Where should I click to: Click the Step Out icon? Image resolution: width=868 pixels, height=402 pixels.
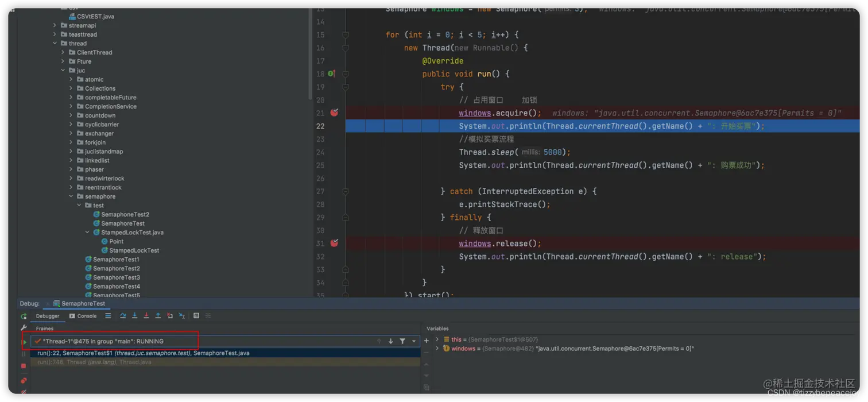click(158, 316)
